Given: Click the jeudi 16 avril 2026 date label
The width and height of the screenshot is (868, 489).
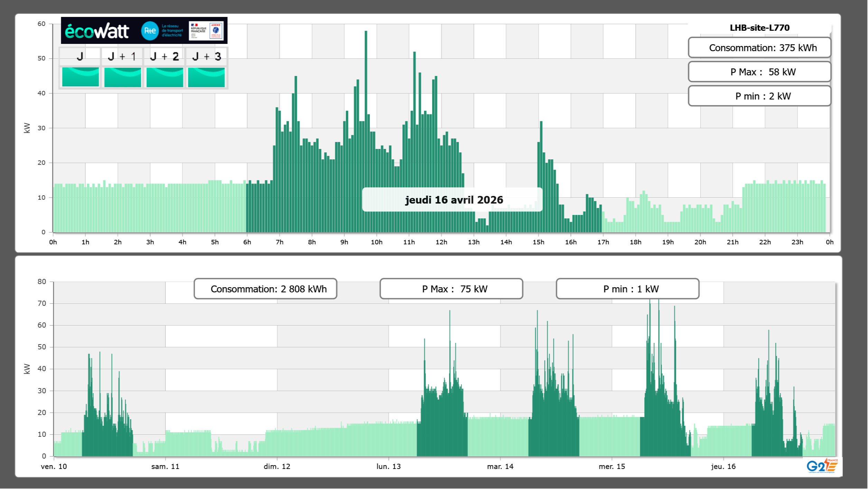Looking at the screenshot, I should pyautogui.click(x=452, y=200).
